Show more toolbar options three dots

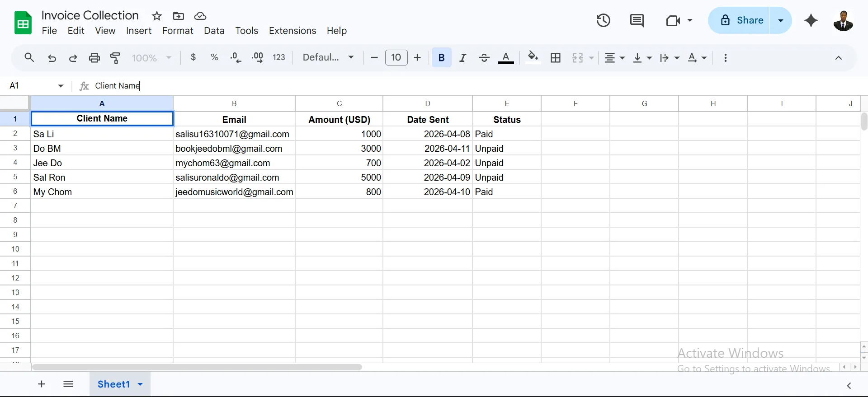click(x=726, y=58)
